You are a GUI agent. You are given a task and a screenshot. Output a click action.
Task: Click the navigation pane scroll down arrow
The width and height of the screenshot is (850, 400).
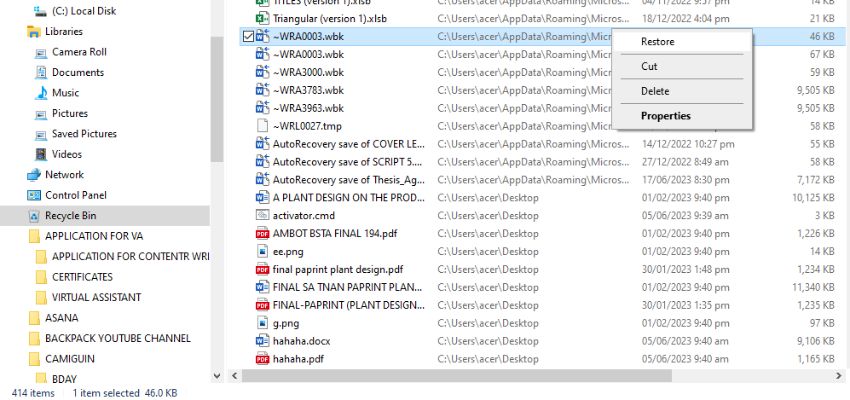pyautogui.click(x=217, y=376)
